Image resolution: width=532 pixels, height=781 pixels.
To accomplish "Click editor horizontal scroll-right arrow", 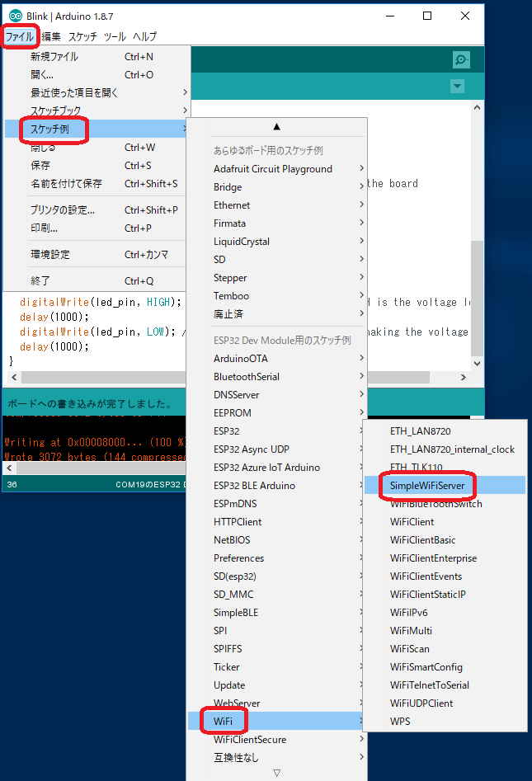I will [x=464, y=377].
